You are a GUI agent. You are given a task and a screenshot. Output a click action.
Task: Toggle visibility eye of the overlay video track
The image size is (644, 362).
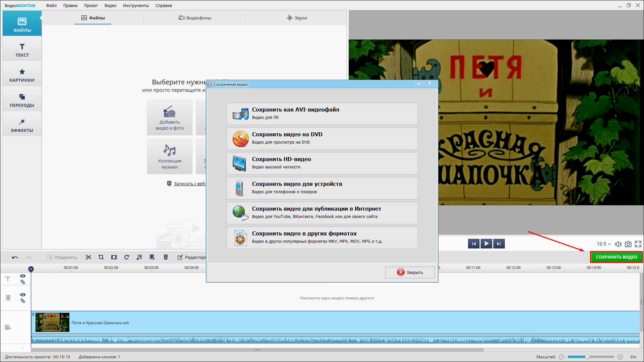(x=23, y=295)
